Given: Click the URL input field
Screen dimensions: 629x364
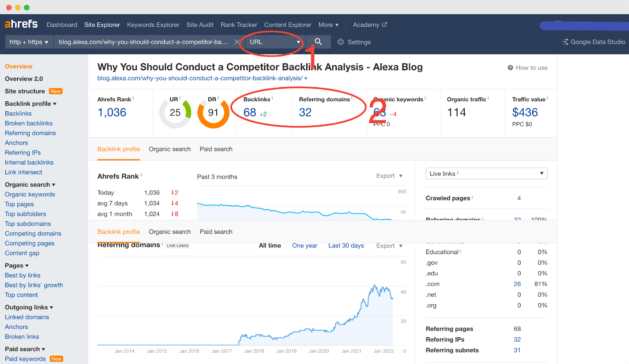Looking at the screenshot, I should tap(143, 42).
